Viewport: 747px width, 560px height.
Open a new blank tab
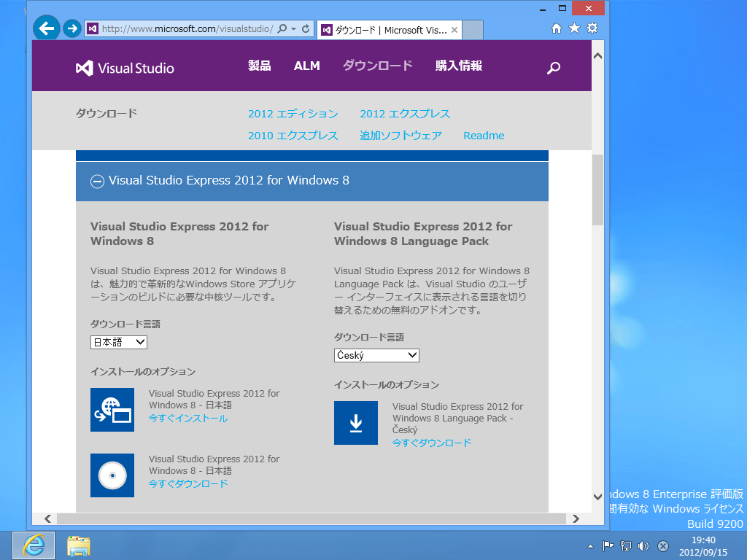tap(473, 30)
